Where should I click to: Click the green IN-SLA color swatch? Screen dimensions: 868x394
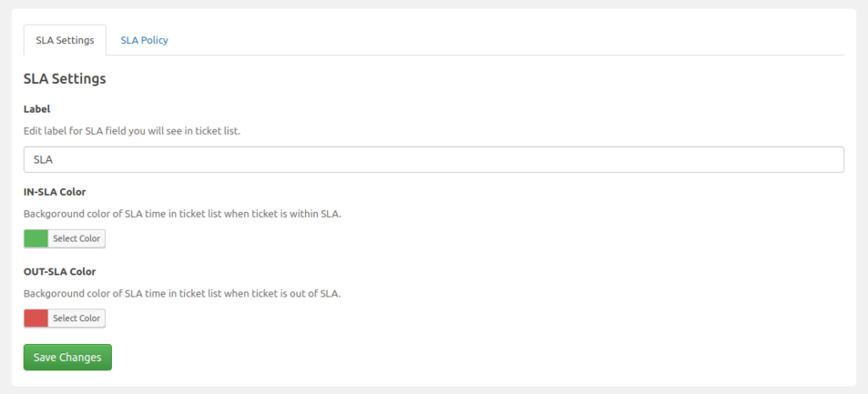tap(36, 239)
